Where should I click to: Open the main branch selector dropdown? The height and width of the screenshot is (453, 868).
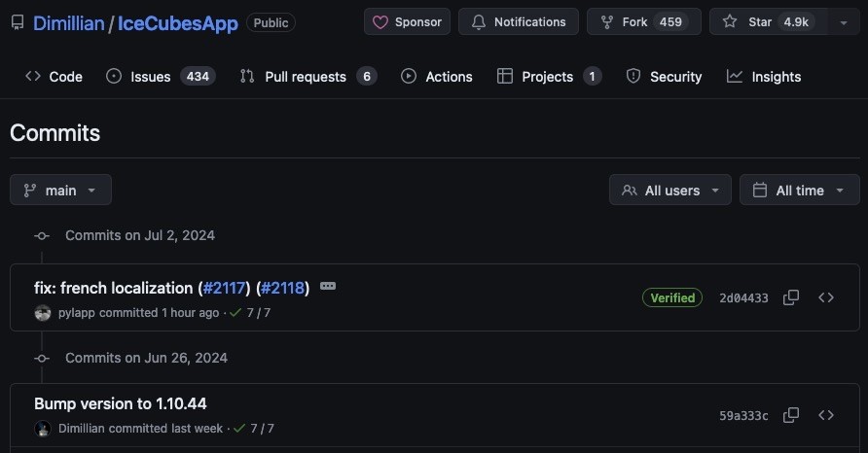click(x=61, y=190)
